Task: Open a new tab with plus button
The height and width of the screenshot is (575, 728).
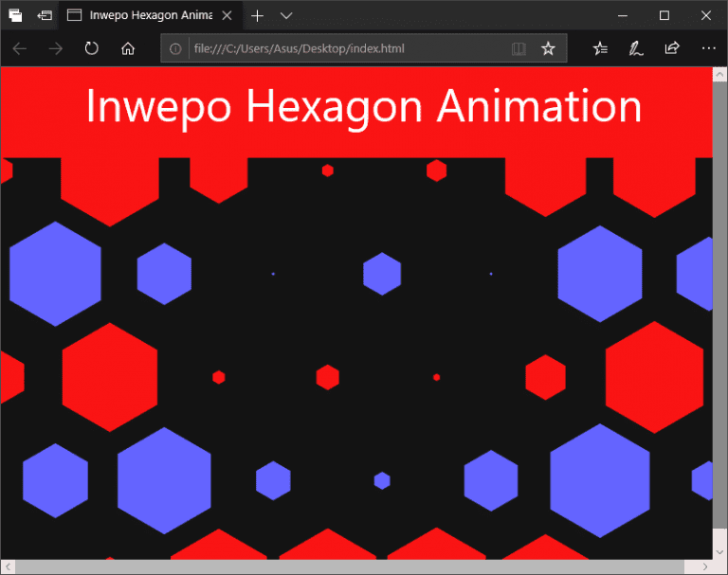Action: coord(257,15)
